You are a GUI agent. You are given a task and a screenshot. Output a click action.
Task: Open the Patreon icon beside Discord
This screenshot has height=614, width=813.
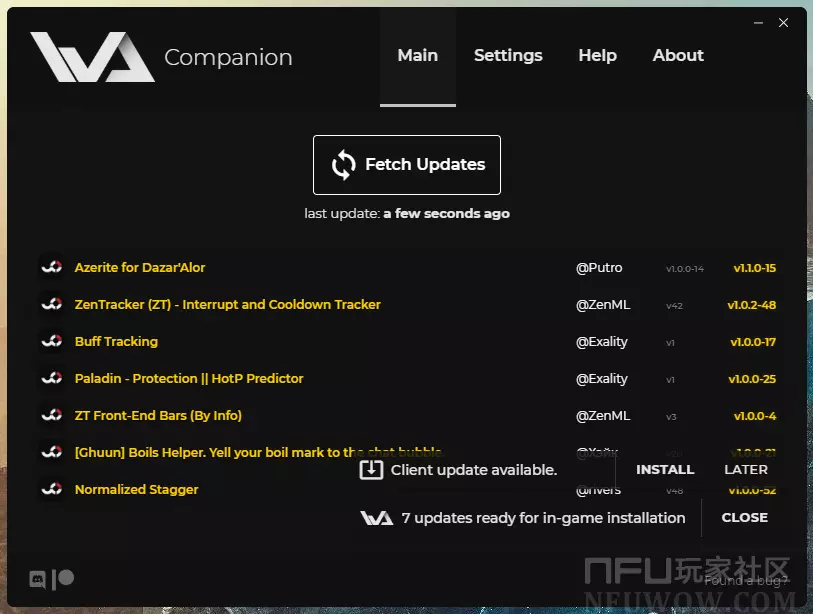point(64,578)
